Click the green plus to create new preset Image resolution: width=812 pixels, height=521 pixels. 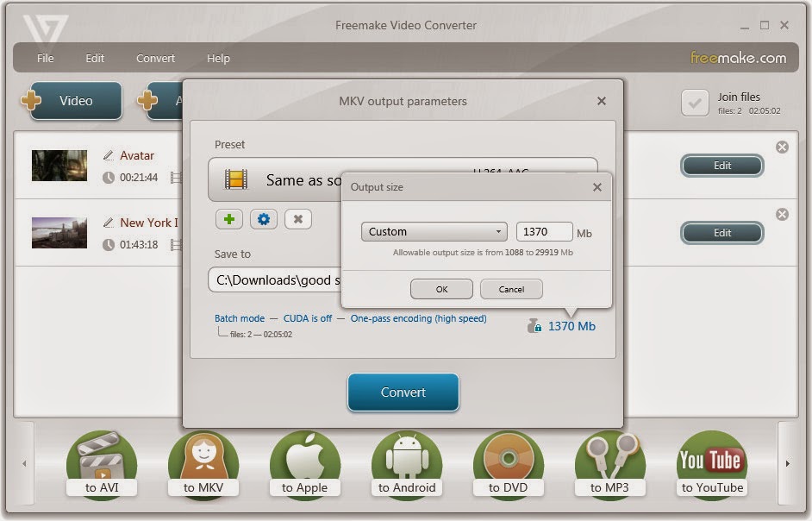coord(228,219)
